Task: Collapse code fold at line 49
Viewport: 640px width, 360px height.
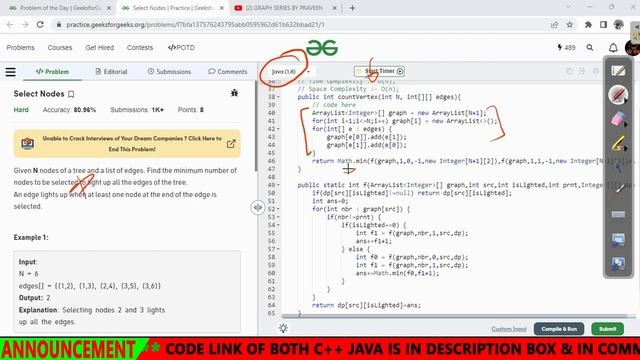Action: [x=278, y=185]
